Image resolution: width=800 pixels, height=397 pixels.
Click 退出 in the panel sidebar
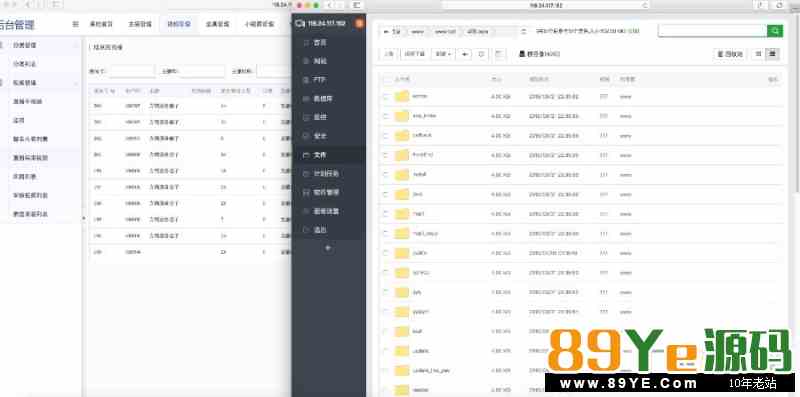329,230
